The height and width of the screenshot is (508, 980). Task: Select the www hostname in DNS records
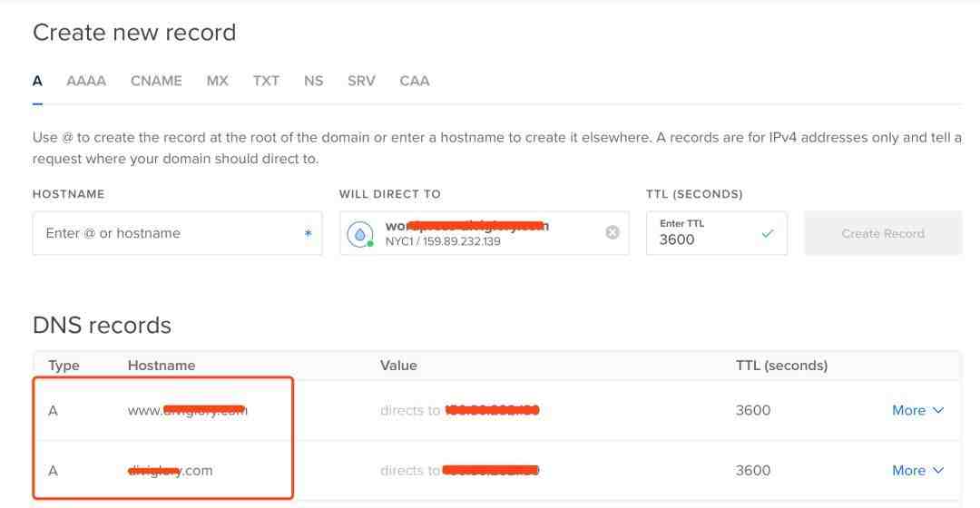[187, 410]
